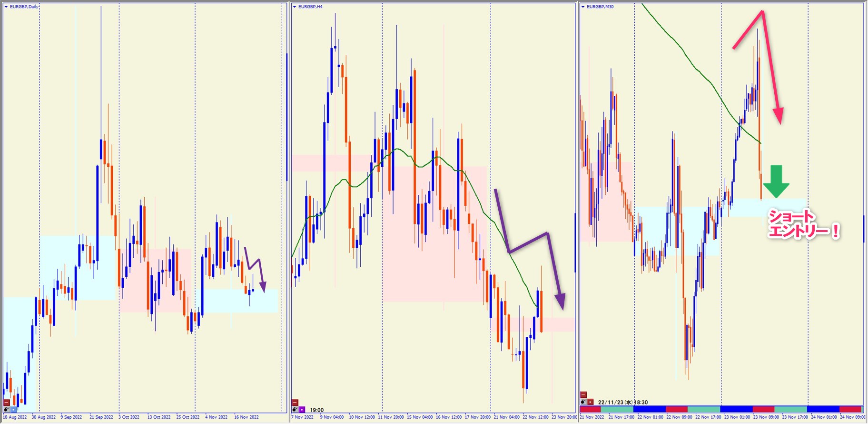This screenshot has width=868, height=424.
Task: Open the EURGBP,H4 chart dropdown triangle
Action: [295, 7]
